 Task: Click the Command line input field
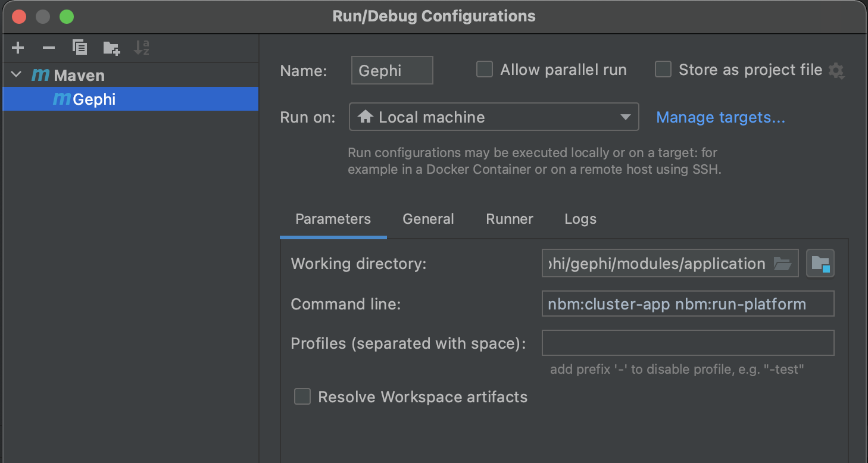[688, 304]
